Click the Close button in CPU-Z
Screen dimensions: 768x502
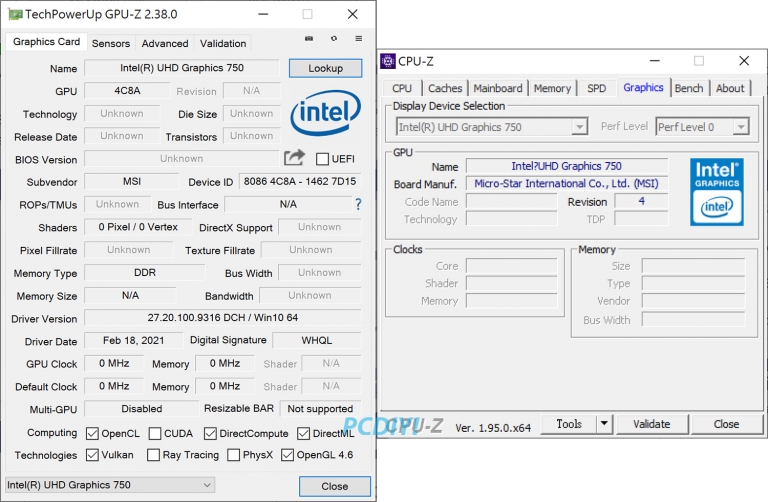point(726,424)
